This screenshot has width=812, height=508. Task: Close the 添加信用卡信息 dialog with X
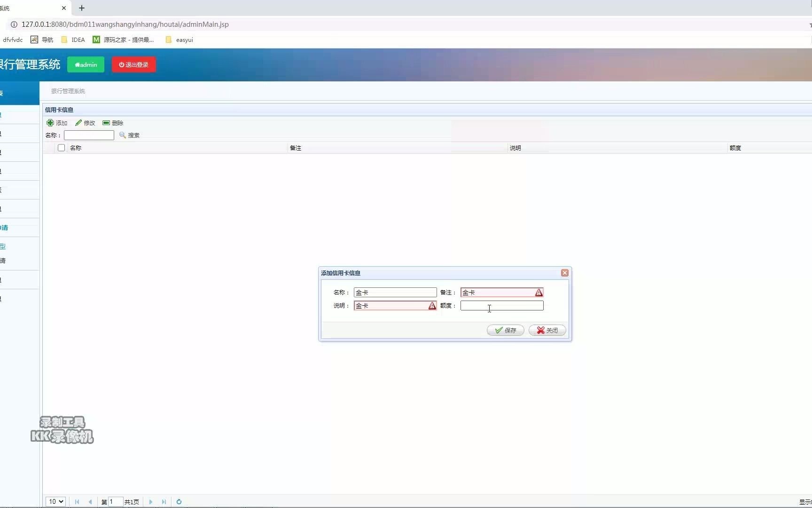coord(565,273)
